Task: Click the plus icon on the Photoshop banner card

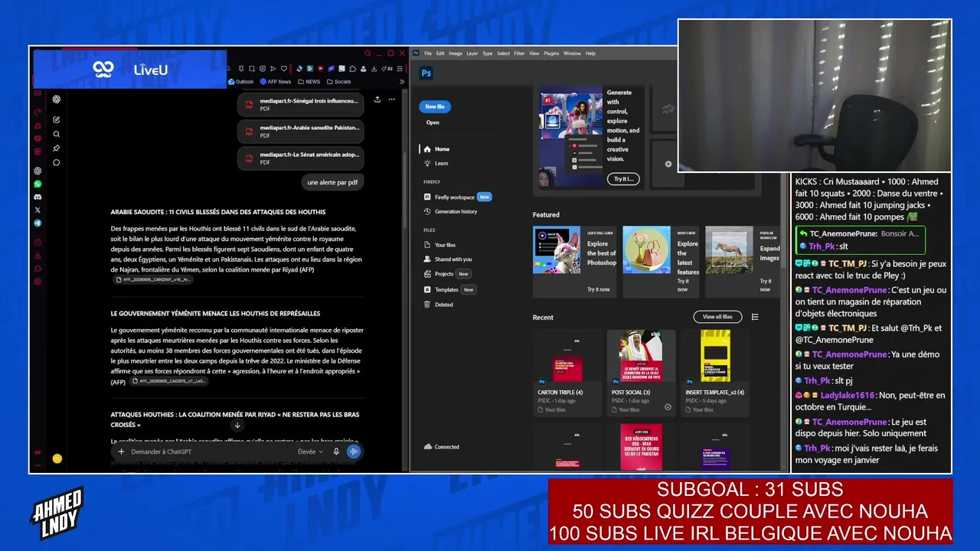Action: tap(668, 164)
